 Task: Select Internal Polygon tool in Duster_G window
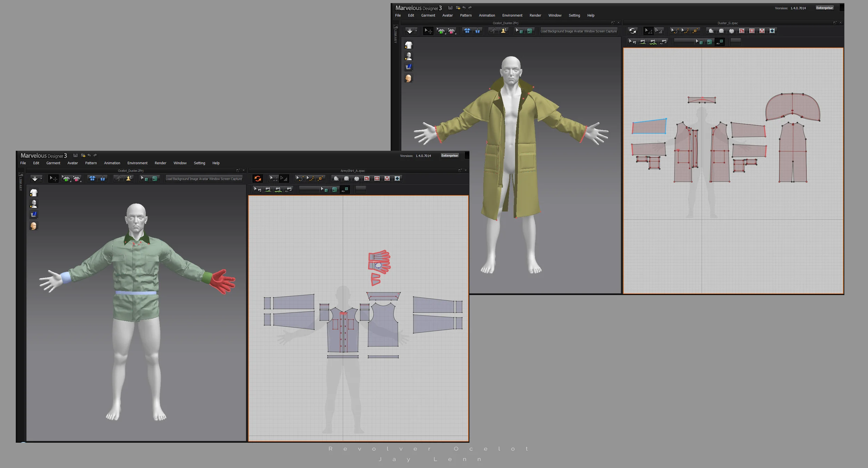tap(742, 31)
